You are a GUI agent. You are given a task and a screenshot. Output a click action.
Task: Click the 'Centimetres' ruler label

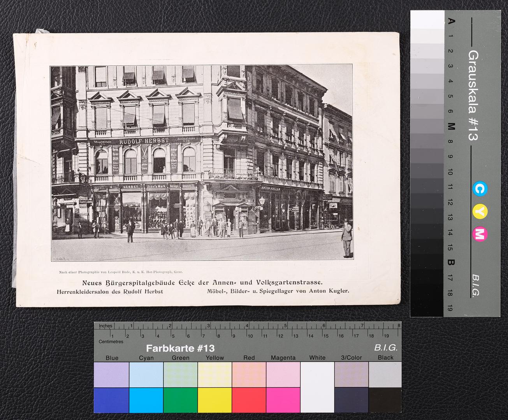point(111,342)
